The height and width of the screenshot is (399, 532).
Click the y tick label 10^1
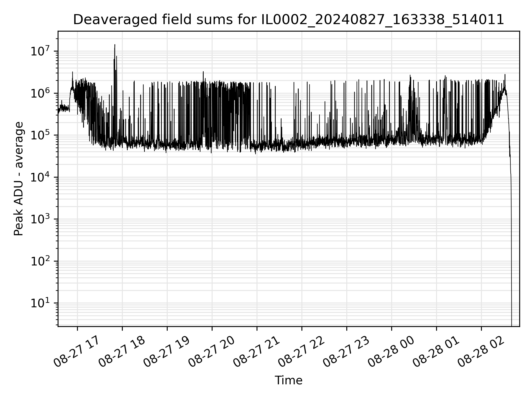(40, 303)
